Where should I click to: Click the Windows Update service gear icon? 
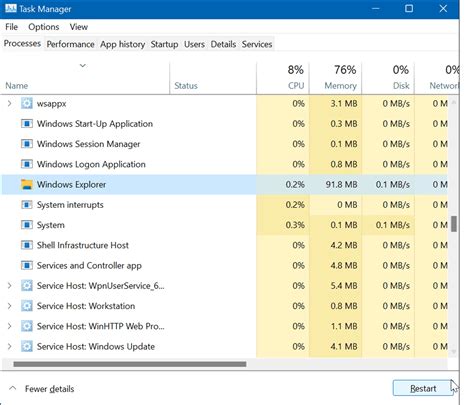pos(27,346)
